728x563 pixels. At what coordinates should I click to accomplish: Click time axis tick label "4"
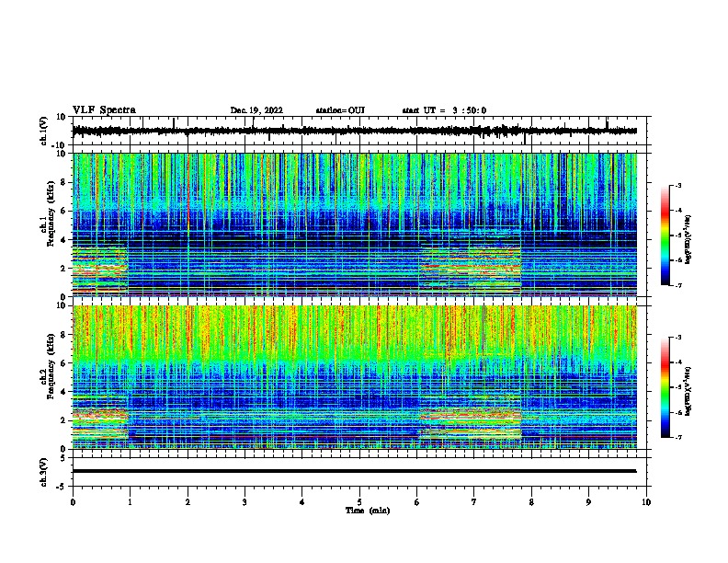[302, 502]
